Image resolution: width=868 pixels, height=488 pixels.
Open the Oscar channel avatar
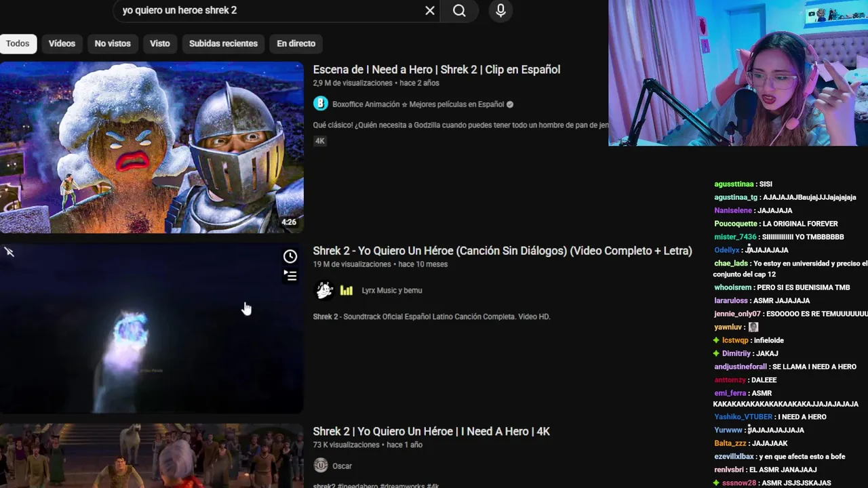tap(321, 466)
